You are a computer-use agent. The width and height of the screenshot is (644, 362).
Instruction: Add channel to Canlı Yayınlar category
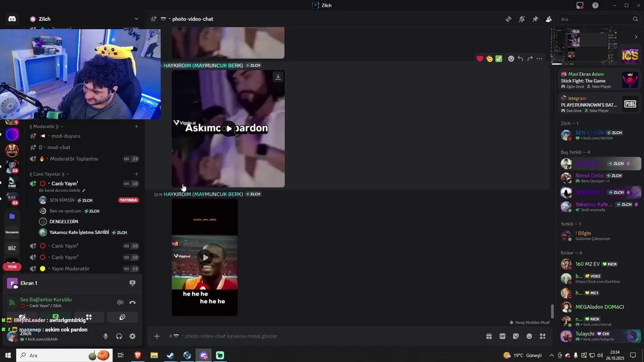(136, 174)
